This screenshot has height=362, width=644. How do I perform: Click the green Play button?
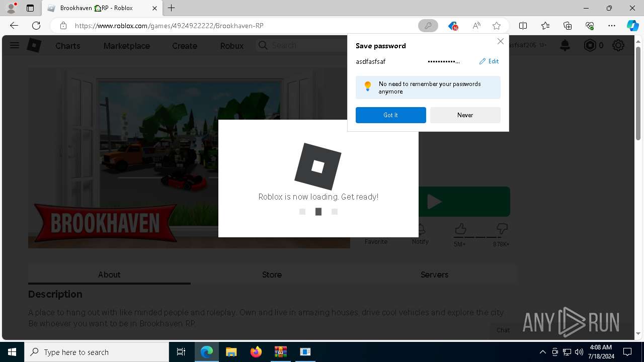pos(464,202)
